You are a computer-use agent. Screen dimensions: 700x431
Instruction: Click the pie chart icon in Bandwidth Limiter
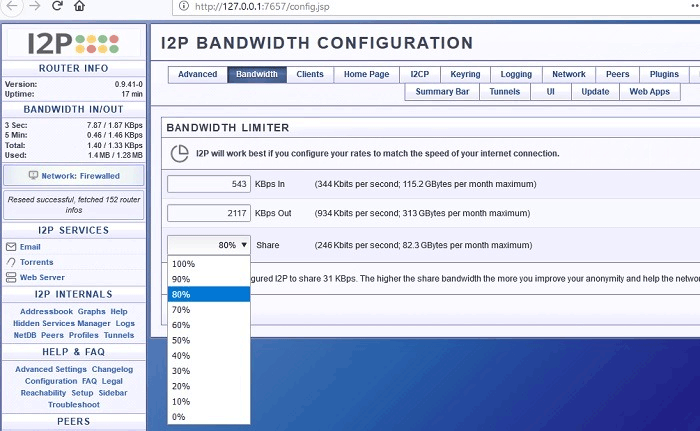pyautogui.click(x=179, y=154)
